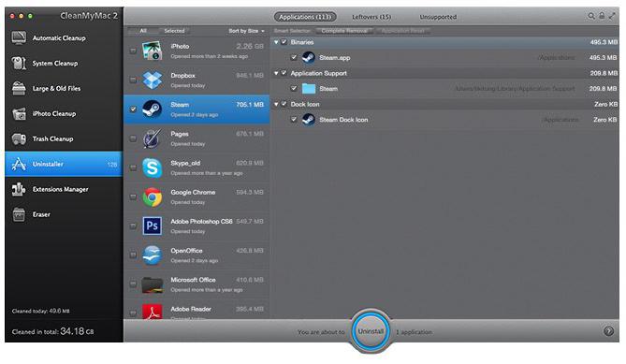Check the Pages checkbox

[133, 138]
